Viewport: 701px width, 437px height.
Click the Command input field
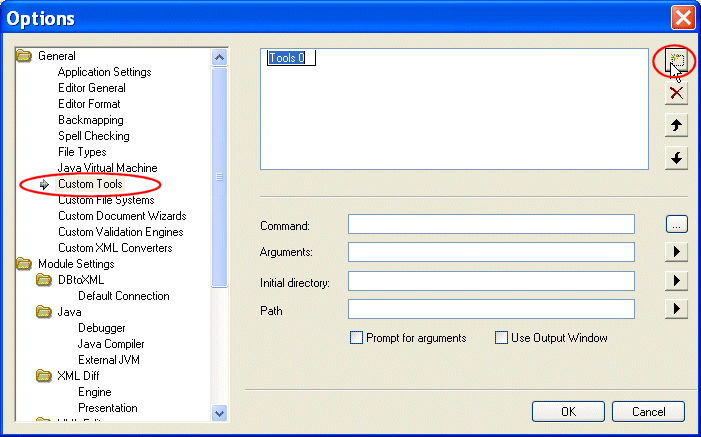(491, 224)
